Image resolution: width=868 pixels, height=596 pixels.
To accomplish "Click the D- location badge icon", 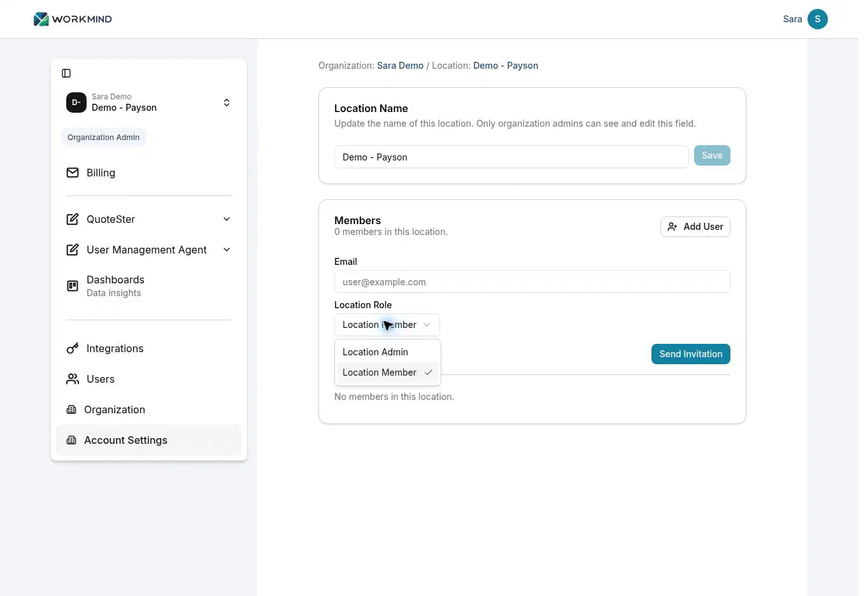I will (x=76, y=103).
